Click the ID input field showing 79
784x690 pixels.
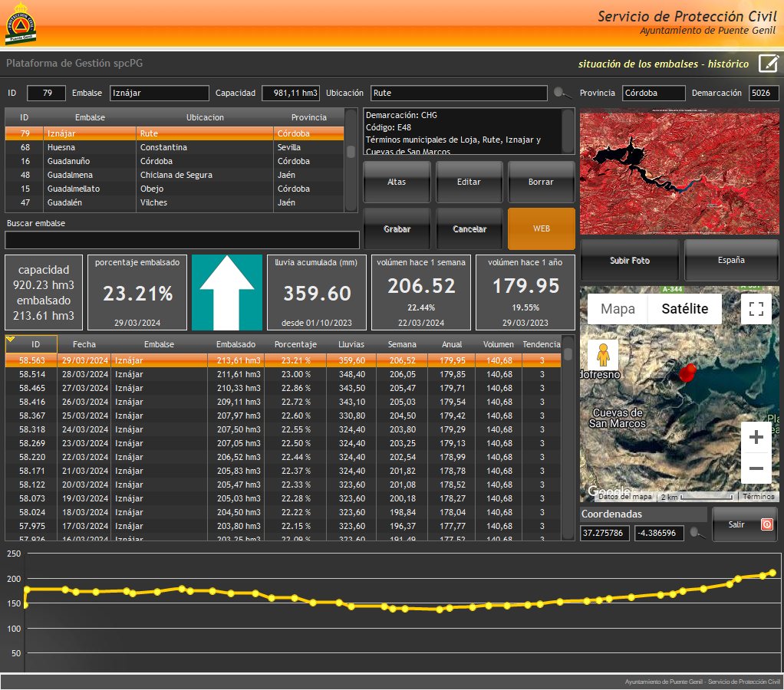tap(46, 93)
